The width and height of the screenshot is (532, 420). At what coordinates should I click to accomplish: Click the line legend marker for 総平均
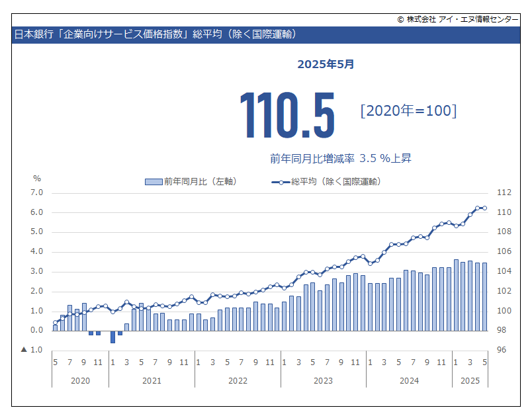pos(281,183)
